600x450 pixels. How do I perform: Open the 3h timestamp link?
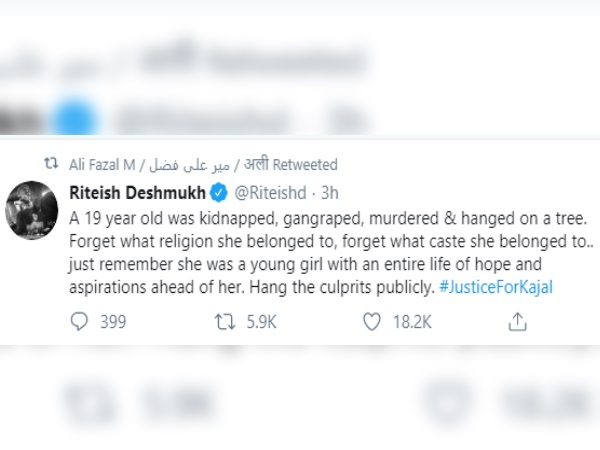pyautogui.click(x=331, y=190)
